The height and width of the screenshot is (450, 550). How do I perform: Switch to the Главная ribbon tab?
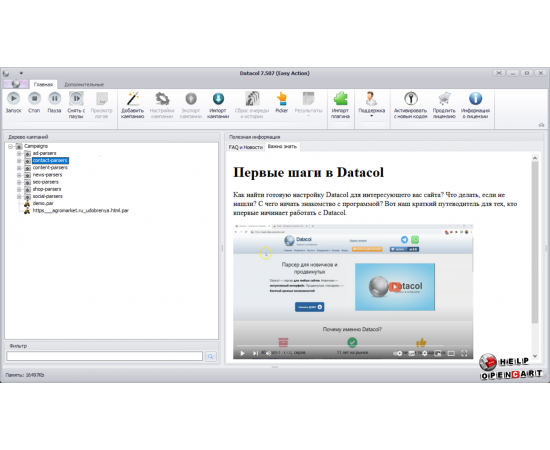coord(43,85)
